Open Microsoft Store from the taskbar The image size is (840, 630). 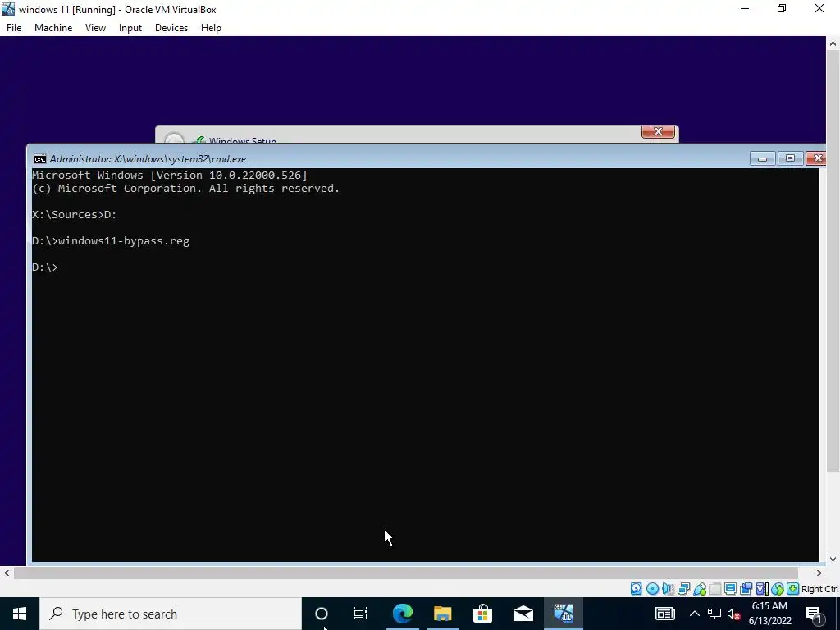[482, 614]
